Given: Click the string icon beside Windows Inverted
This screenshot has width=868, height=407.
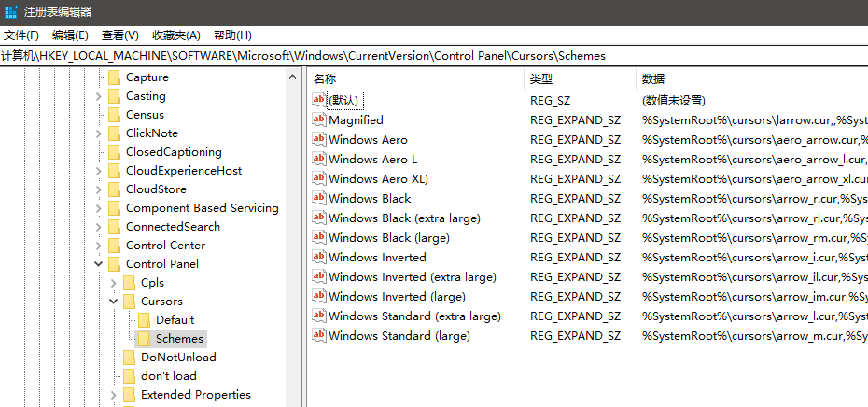Looking at the screenshot, I should point(319,257).
